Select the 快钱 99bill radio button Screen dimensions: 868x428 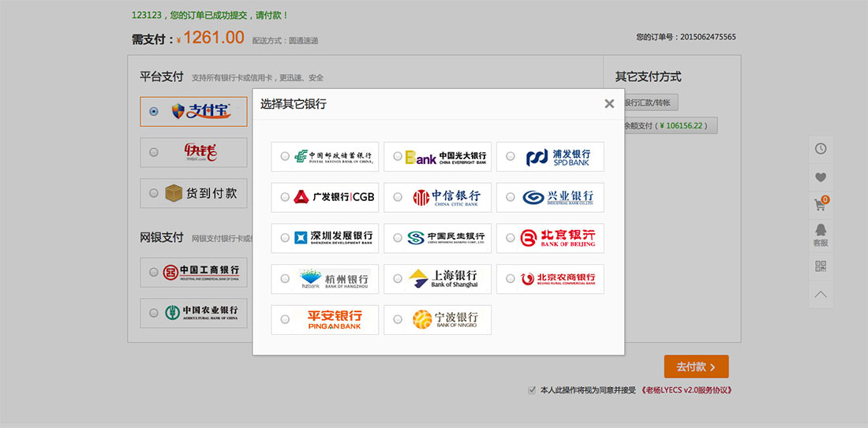(x=153, y=152)
